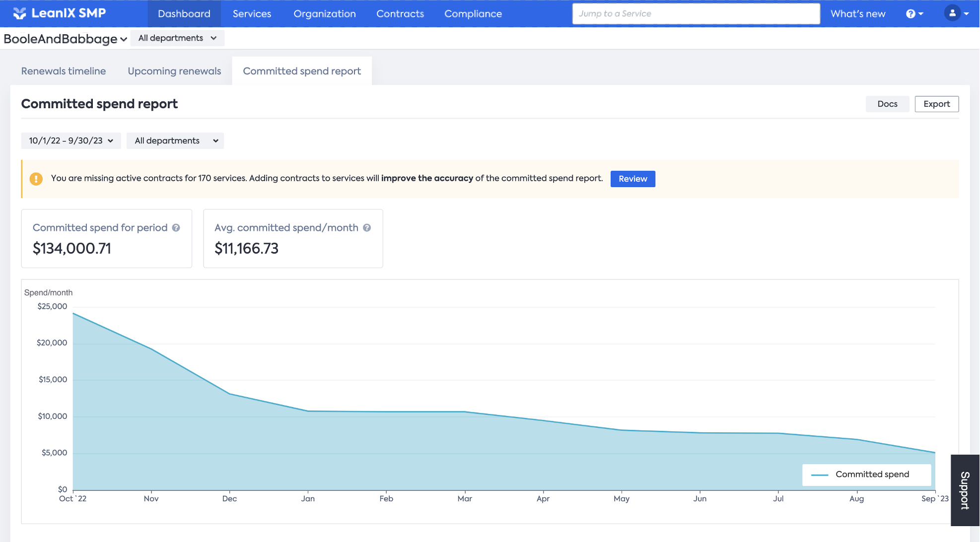The image size is (980, 542).
Task: Click help icon beside Avg. committed spend/month
Action: coord(367,228)
